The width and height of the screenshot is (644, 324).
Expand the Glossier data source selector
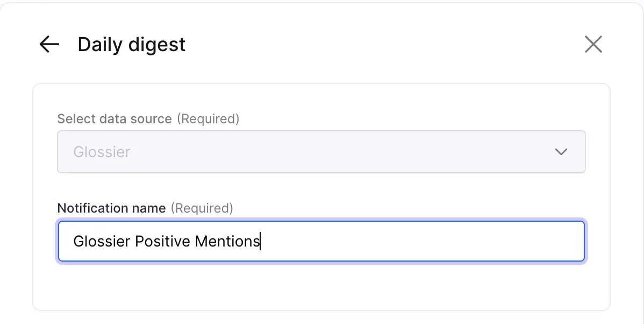[321, 152]
